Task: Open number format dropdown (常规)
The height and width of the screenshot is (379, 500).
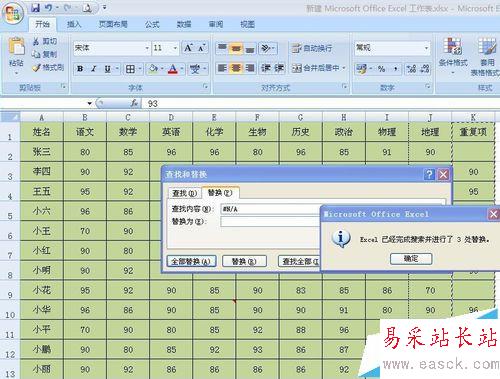Action: coord(426,49)
